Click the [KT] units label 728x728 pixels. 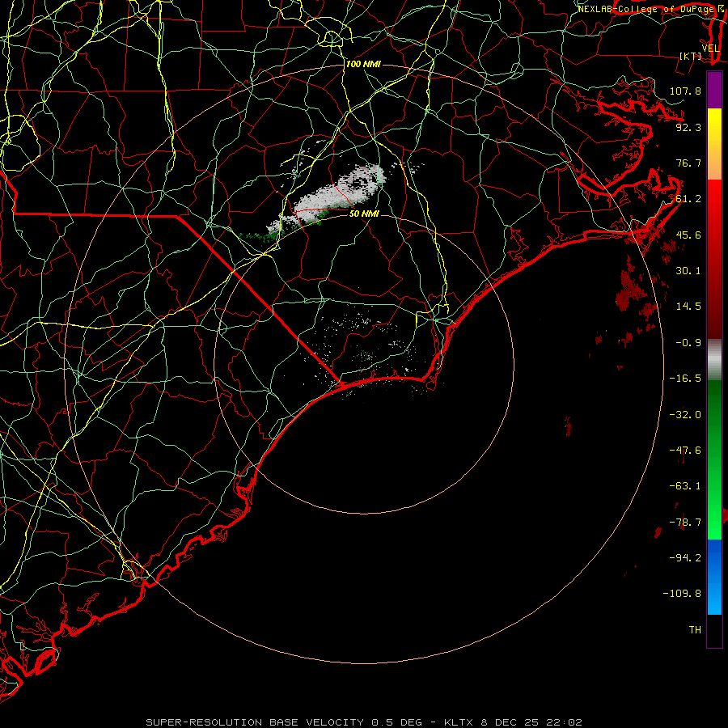pyautogui.click(x=691, y=56)
